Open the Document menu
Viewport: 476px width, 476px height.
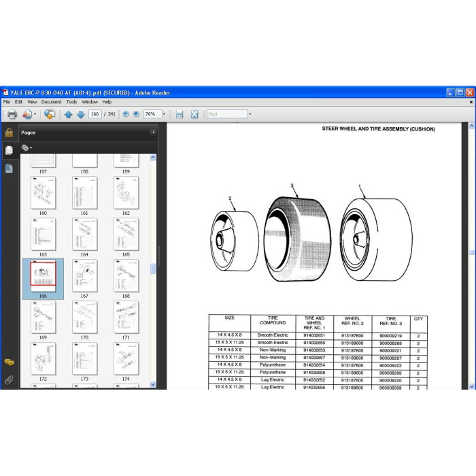click(x=51, y=102)
